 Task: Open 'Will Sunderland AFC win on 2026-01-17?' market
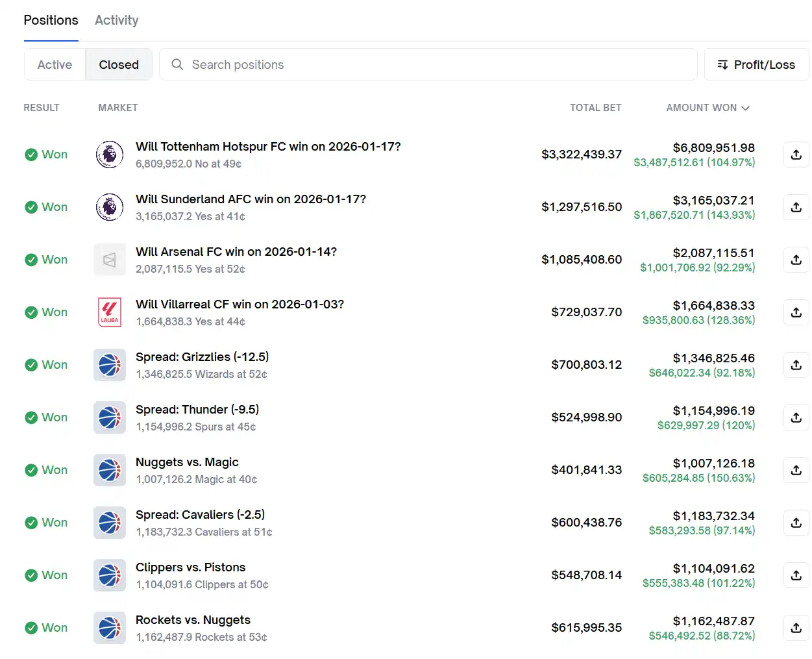pyautogui.click(x=251, y=199)
